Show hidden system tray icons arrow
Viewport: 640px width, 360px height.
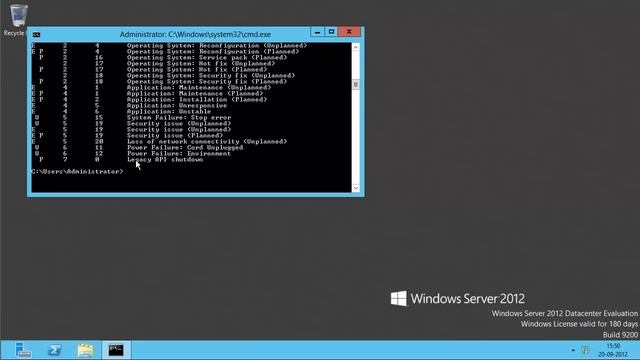[x=573, y=350]
